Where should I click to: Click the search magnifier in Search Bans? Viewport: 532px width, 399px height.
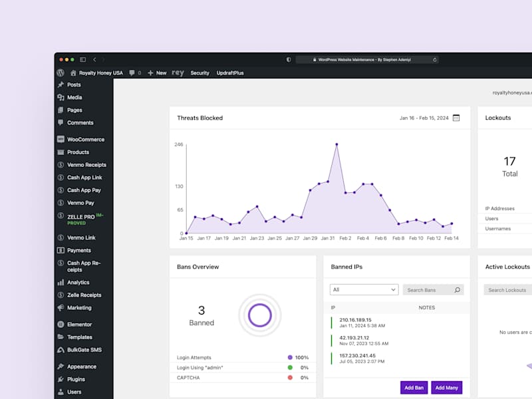457,290
